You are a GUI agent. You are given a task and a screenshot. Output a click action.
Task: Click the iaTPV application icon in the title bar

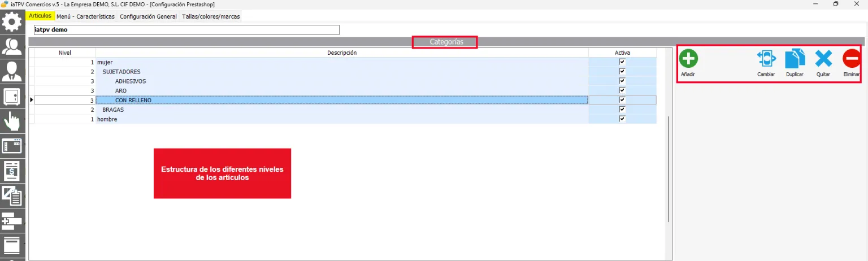tap(5, 4)
